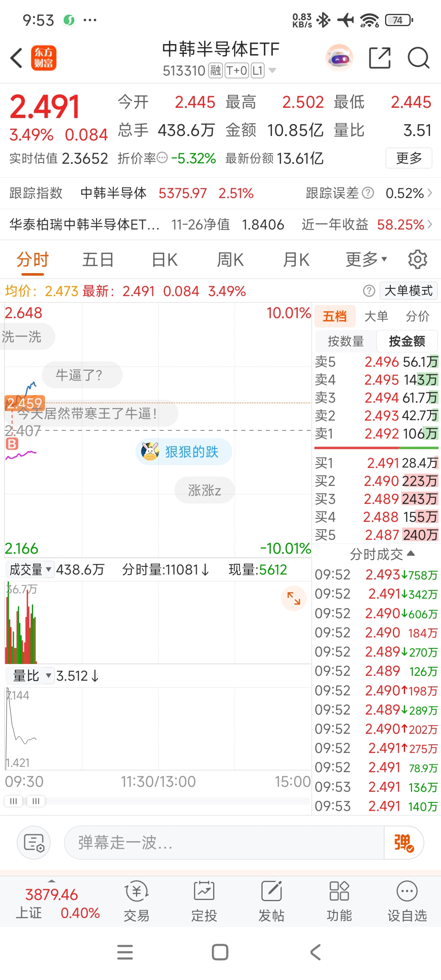Tap 09:52 2.493 758万 trade row

click(x=376, y=575)
